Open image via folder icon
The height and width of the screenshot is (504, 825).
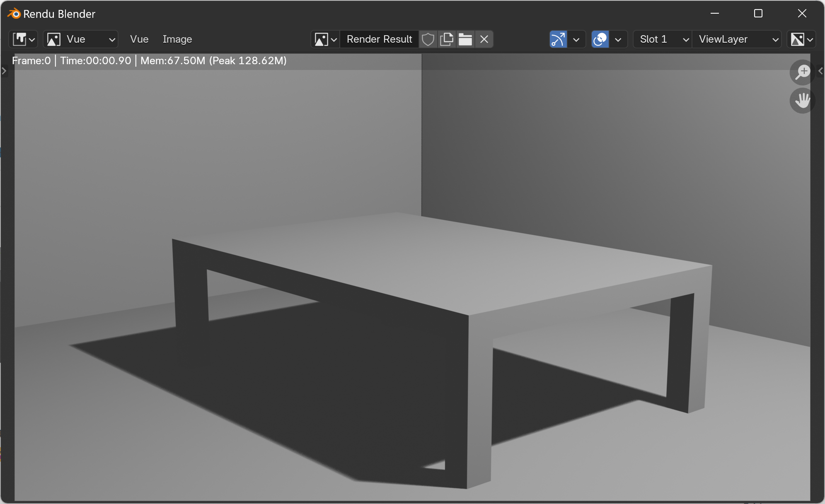click(x=465, y=39)
